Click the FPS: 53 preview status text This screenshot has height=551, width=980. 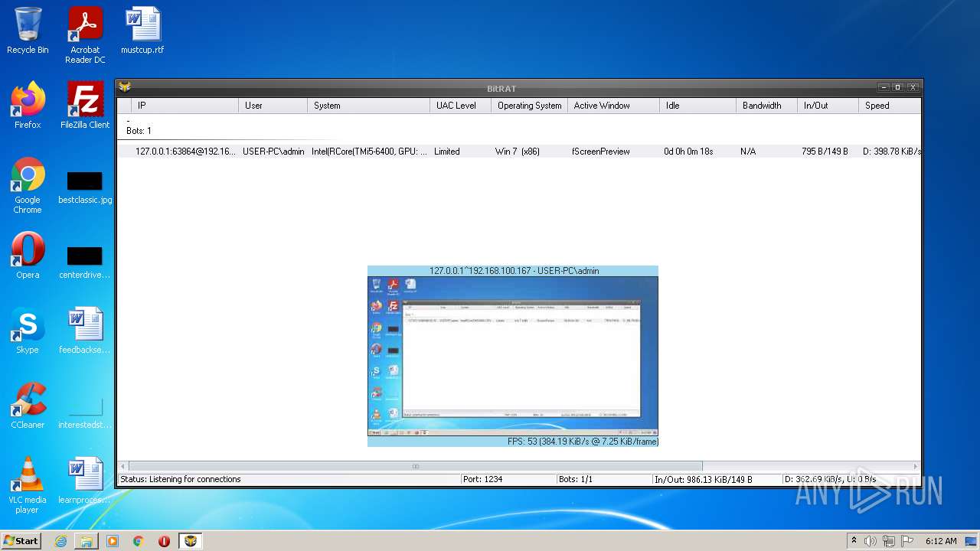pyautogui.click(x=583, y=442)
